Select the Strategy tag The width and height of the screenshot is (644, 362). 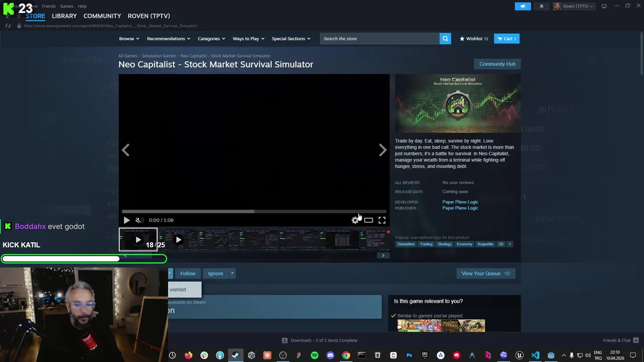coord(445,244)
